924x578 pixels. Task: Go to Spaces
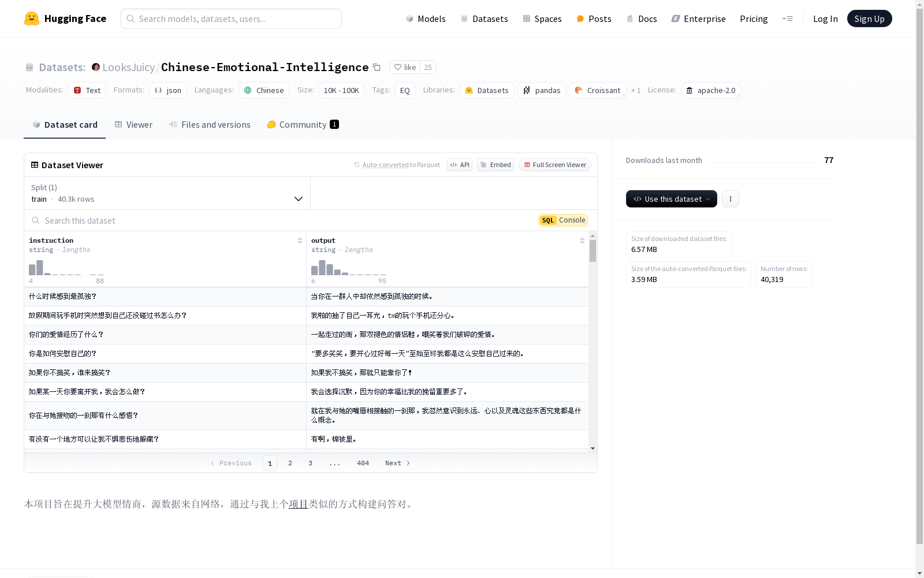tap(542, 18)
